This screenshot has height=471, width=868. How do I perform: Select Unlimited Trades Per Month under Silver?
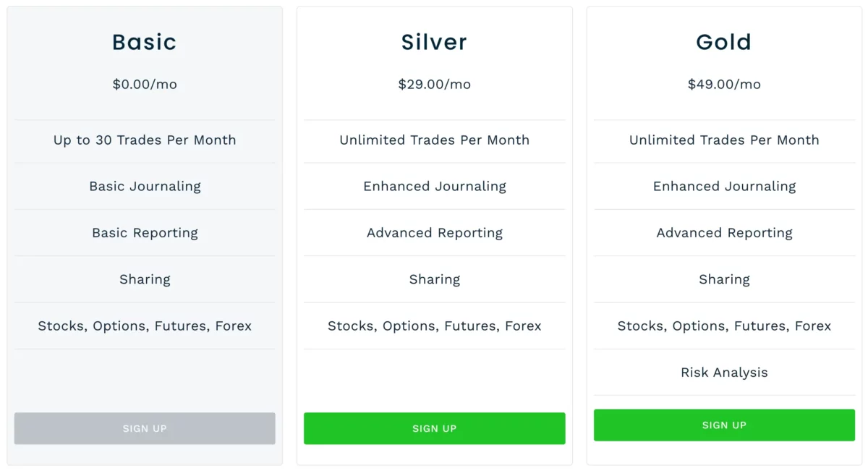[x=434, y=140]
